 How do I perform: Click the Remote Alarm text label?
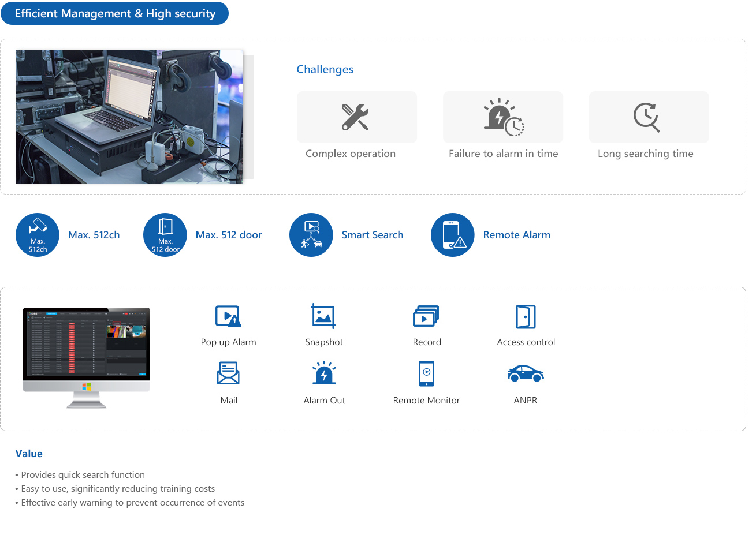click(517, 235)
